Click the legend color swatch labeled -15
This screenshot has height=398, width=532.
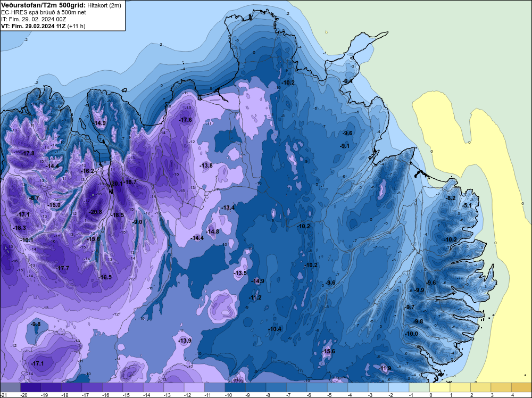point(133,387)
